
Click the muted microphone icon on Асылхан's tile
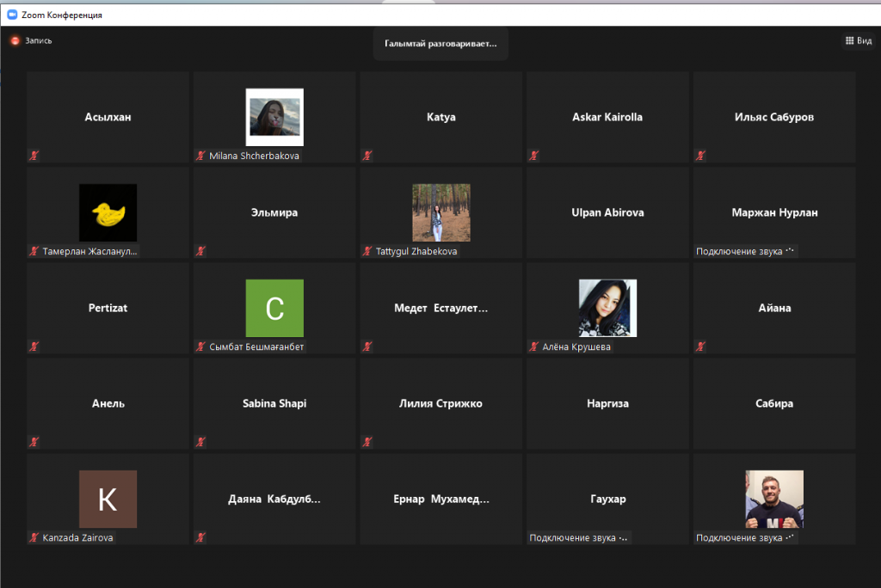click(x=34, y=156)
